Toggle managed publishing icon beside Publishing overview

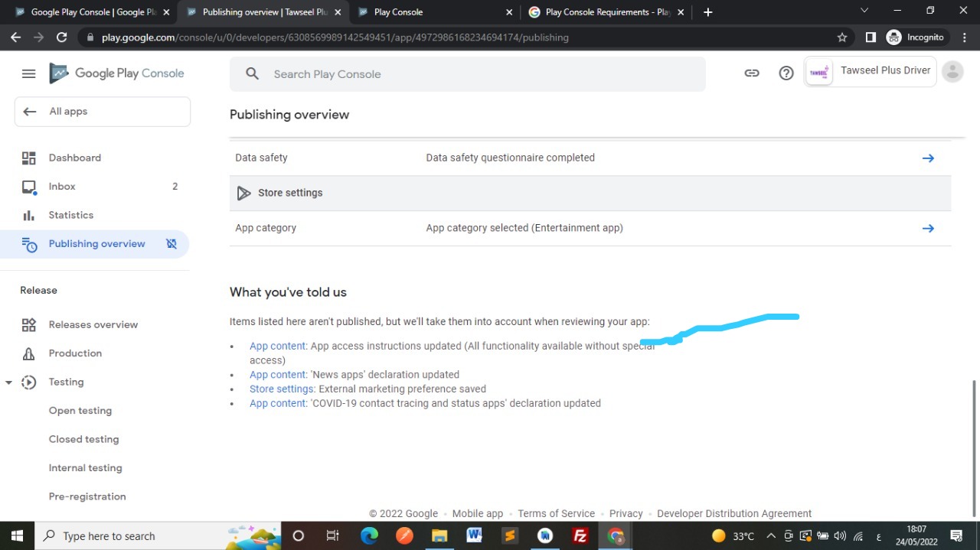point(171,244)
